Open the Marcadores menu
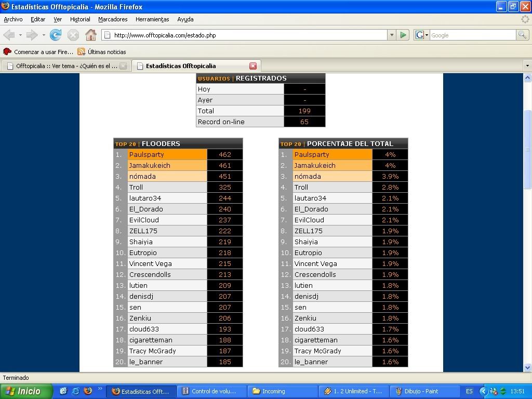Image resolution: width=532 pixels, height=399 pixels. [113, 19]
